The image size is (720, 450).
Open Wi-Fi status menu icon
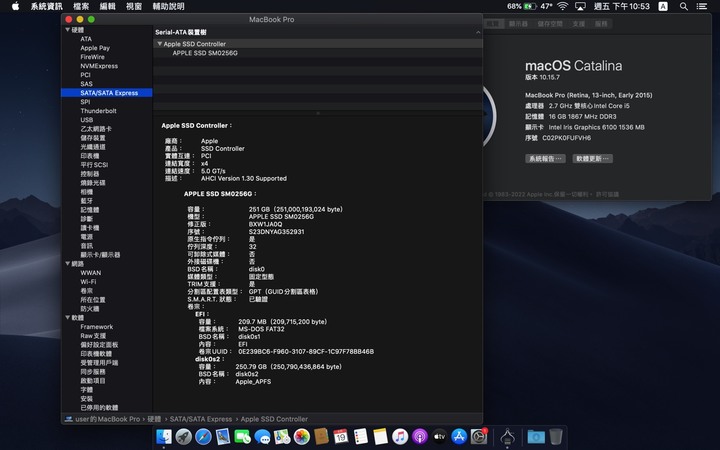[562, 6]
